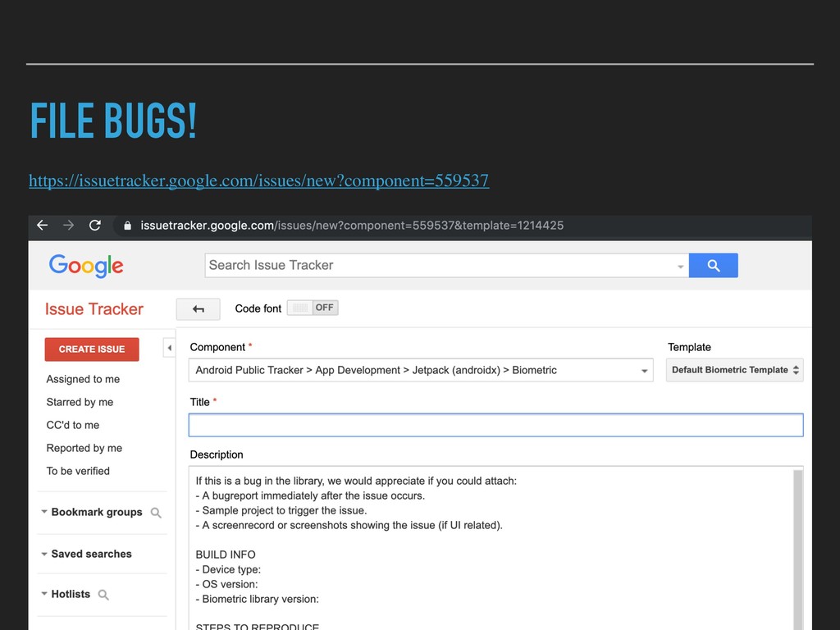This screenshot has height=630, width=840.
Task: Click the 'BUILD INFO' description line
Action: [x=226, y=555]
